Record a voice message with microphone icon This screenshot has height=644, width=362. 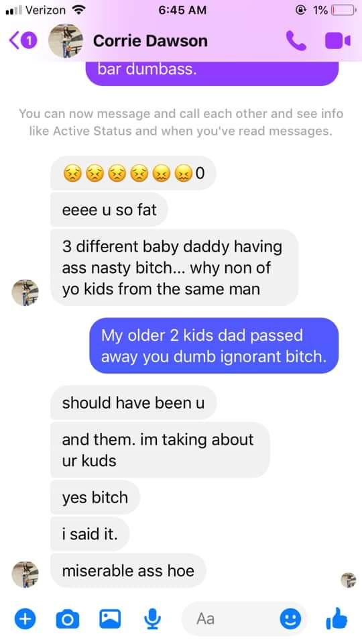[x=153, y=619]
